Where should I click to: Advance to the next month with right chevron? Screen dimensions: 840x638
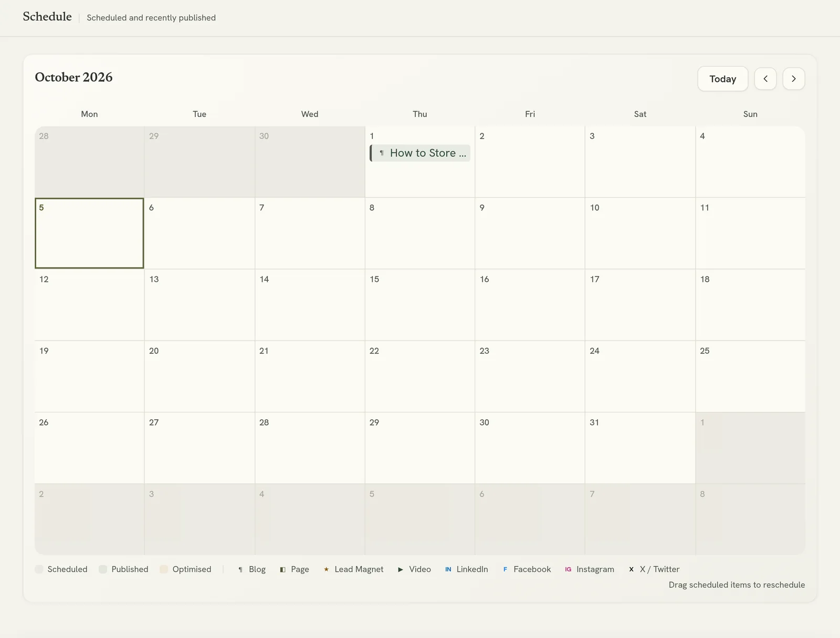pyautogui.click(x=794, y=79)
